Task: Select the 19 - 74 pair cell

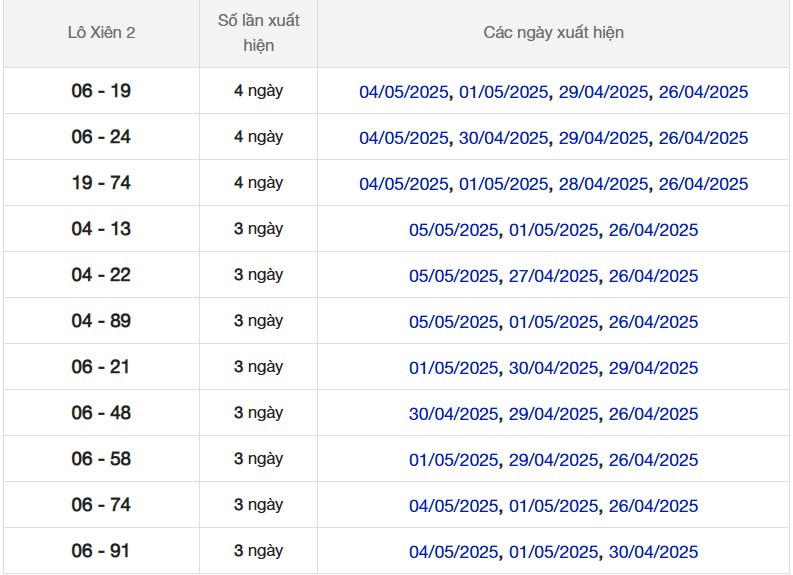Action: tap(101, 183)
